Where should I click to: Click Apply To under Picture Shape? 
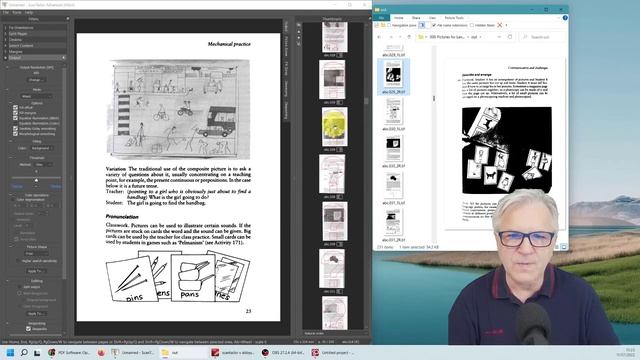coord(36,271)
